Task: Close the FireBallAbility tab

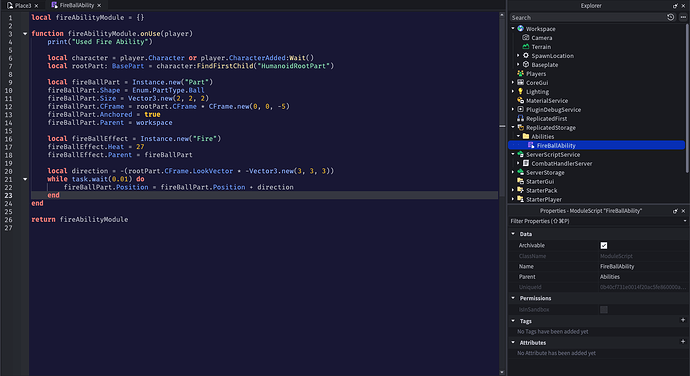Action: (99, 5)
